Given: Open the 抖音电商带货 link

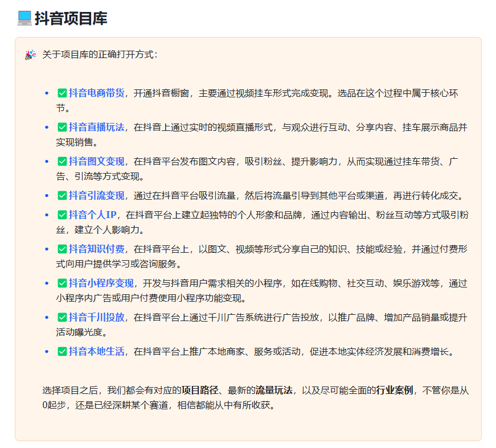Looking at the screenshot, I should point(96,93).
